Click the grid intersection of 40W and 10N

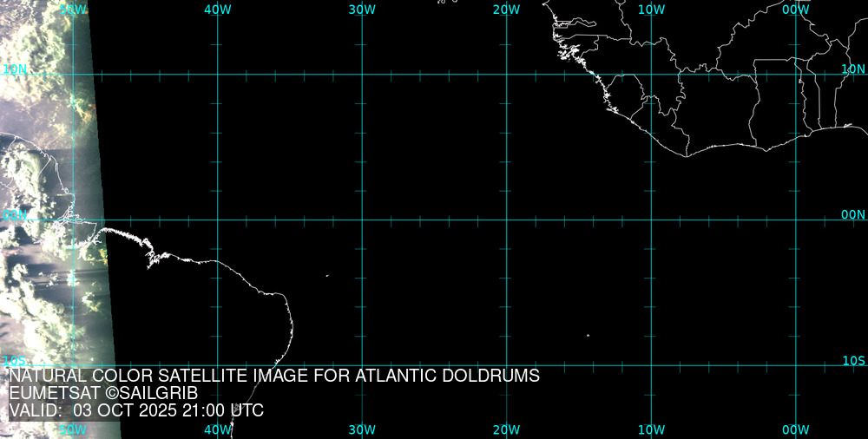[217, 75]
